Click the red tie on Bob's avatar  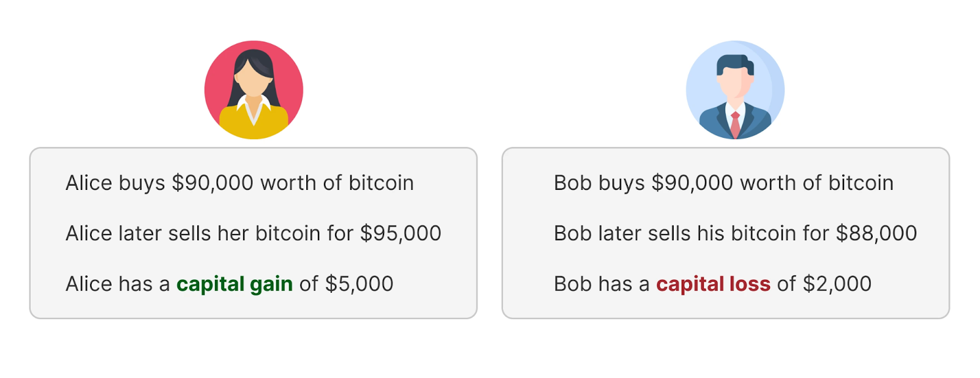(735, 124)
